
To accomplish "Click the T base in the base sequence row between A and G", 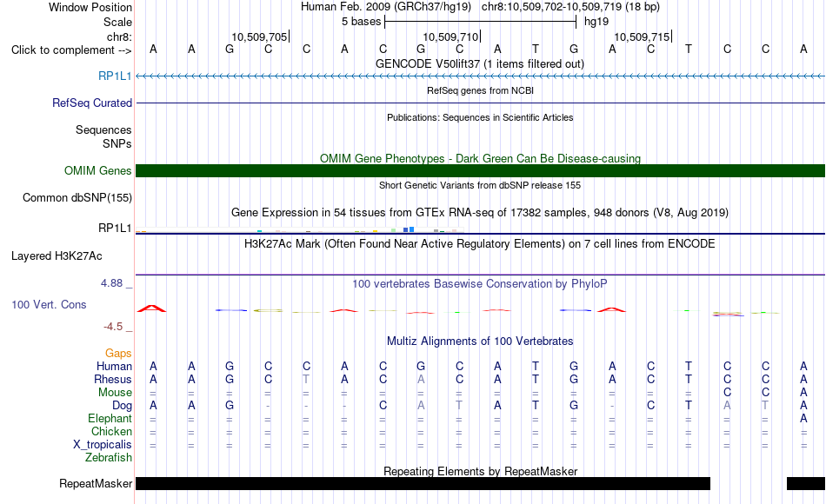I will tap(536, 50).
